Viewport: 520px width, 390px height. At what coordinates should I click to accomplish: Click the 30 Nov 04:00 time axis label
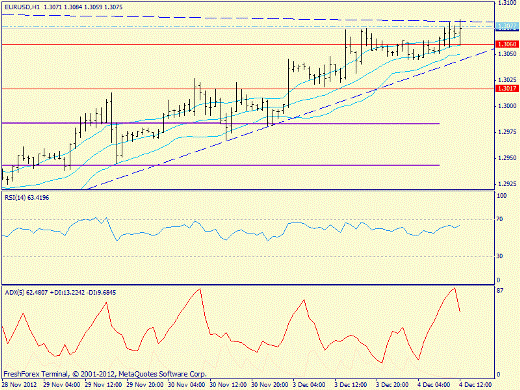point(187,384)
